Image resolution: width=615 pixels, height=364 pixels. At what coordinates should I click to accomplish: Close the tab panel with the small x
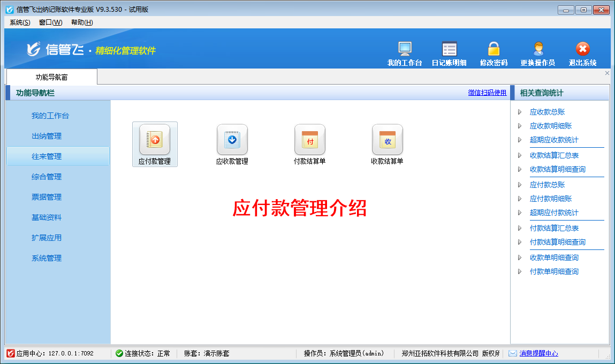[x=607, y=73]
